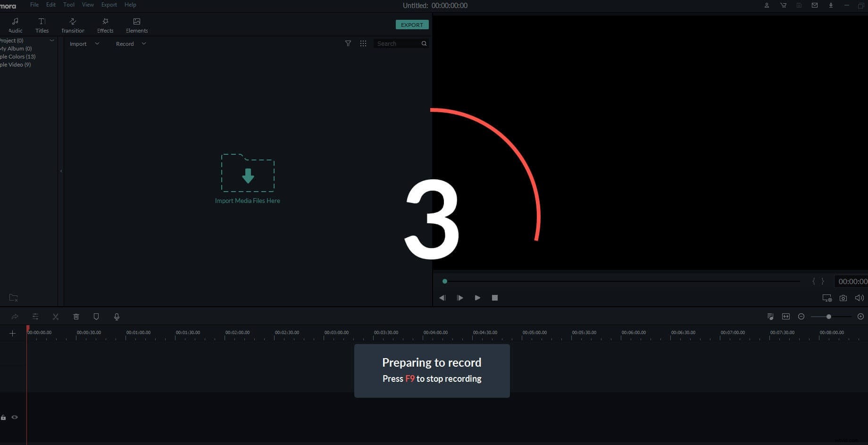Toggle track visibility with the eye icon
The image size is (868, 445).
[15, 417]
